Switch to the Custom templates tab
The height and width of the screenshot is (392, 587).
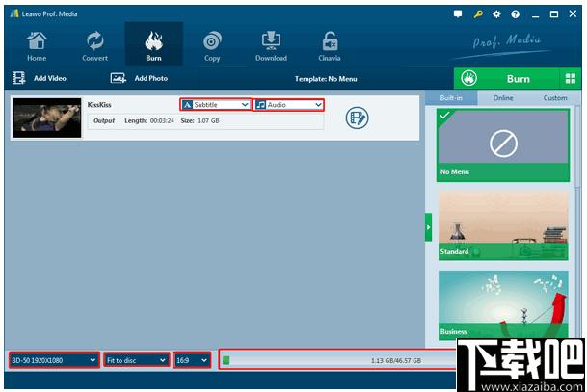click(555, 98)
